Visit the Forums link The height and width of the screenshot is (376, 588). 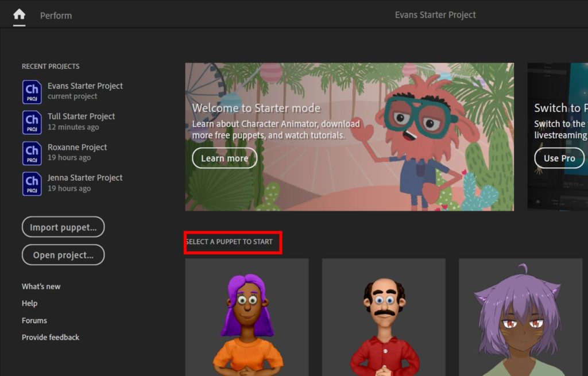tap(34, 320)
